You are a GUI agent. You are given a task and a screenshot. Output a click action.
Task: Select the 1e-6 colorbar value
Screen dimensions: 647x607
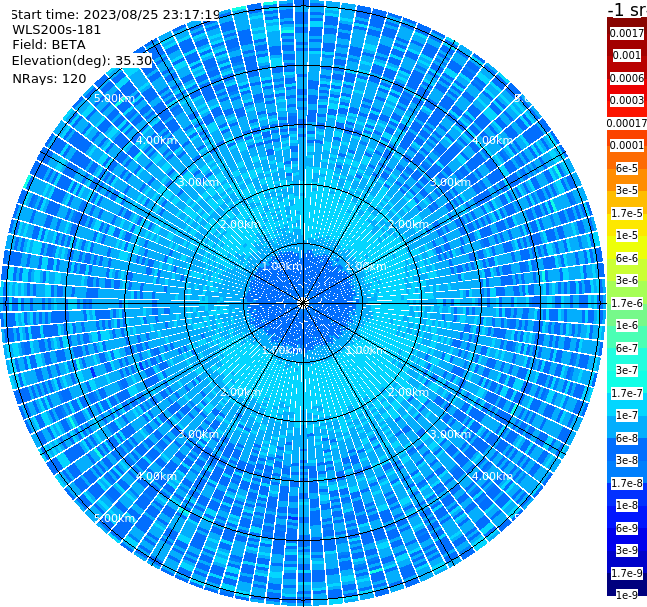[x=627, y=325]
